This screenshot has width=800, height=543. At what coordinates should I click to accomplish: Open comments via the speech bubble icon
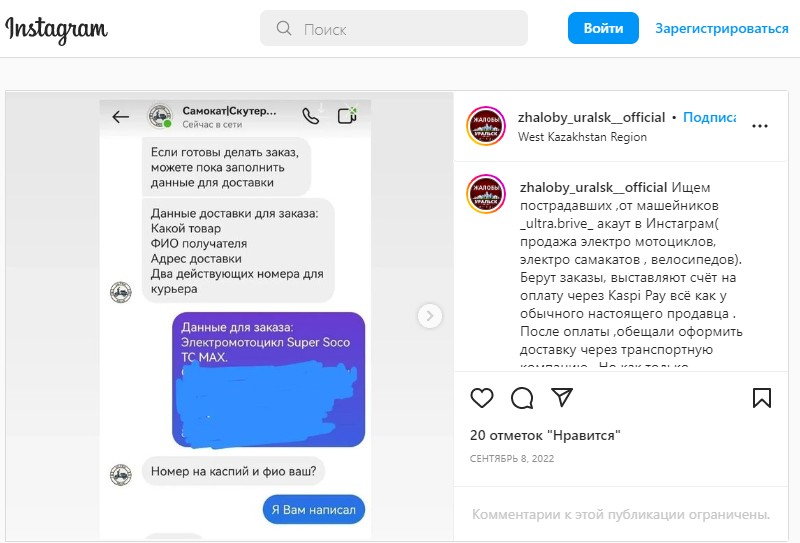click(522, 398)
